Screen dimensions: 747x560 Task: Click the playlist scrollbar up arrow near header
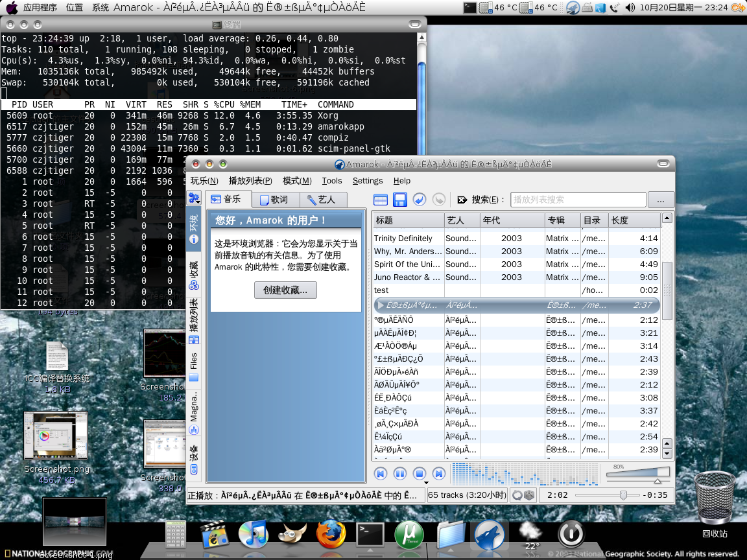(x=667, y=218)
